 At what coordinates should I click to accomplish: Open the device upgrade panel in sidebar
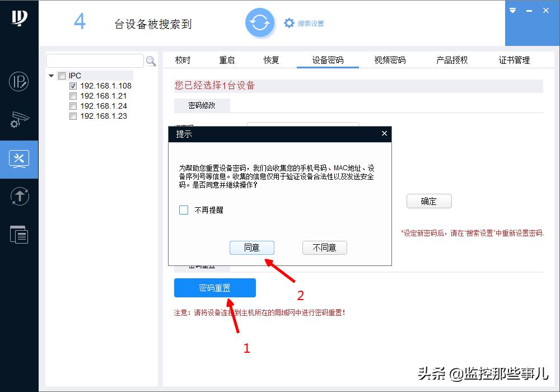click(18, 196)
